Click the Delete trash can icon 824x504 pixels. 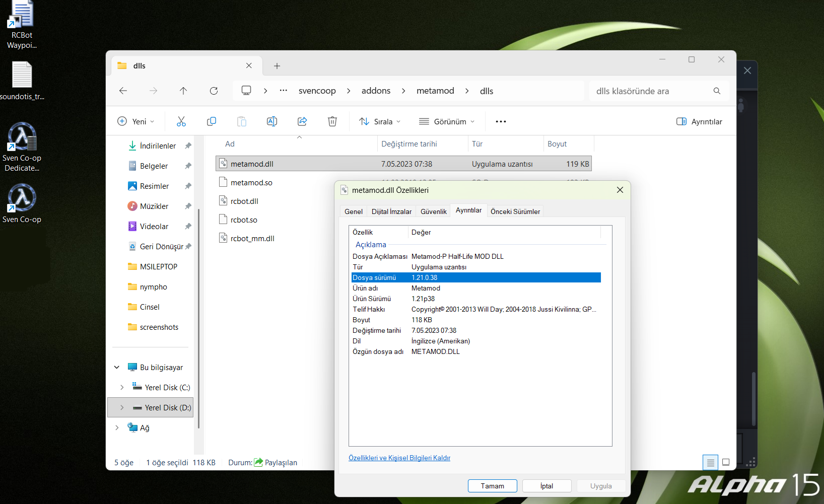tap(332, 121)
